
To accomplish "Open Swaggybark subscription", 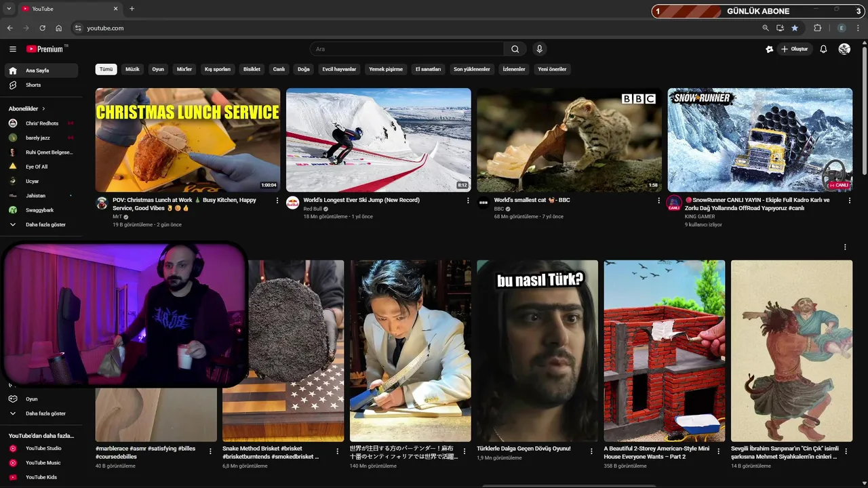I will coord(41,210).
